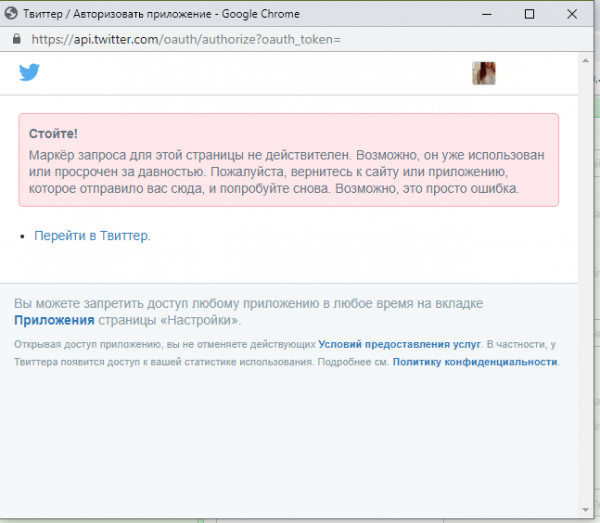Click the scrollbar up arrow

(585, 60)
